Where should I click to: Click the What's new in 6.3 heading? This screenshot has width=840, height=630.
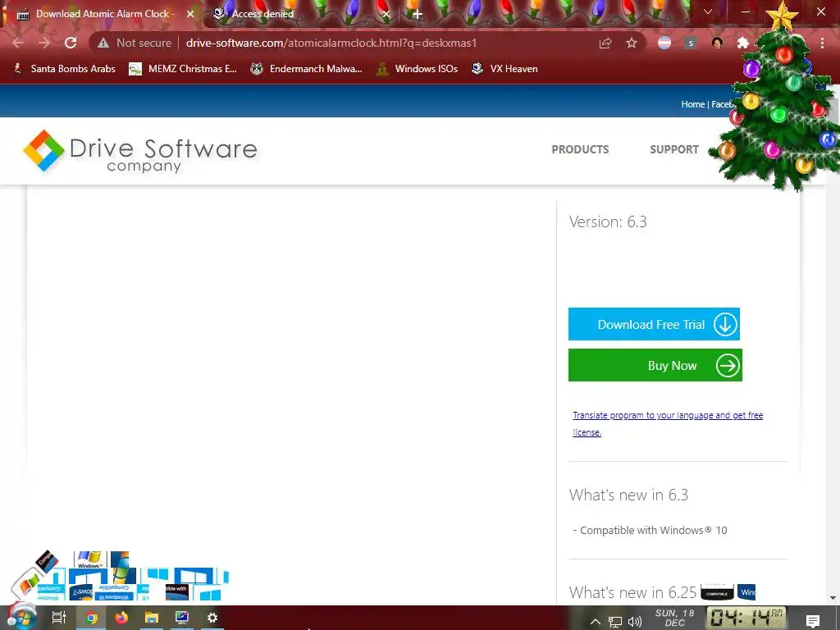(x=628, y=495)
